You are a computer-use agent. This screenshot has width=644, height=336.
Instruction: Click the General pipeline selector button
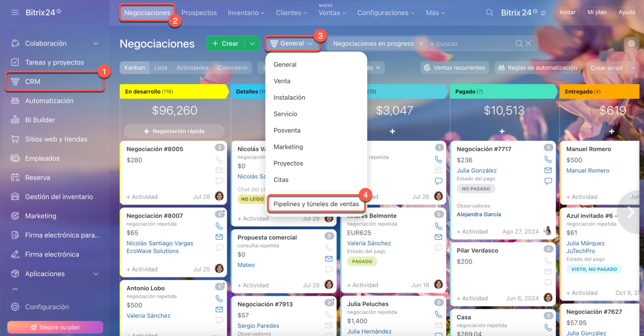click(292, 43)
